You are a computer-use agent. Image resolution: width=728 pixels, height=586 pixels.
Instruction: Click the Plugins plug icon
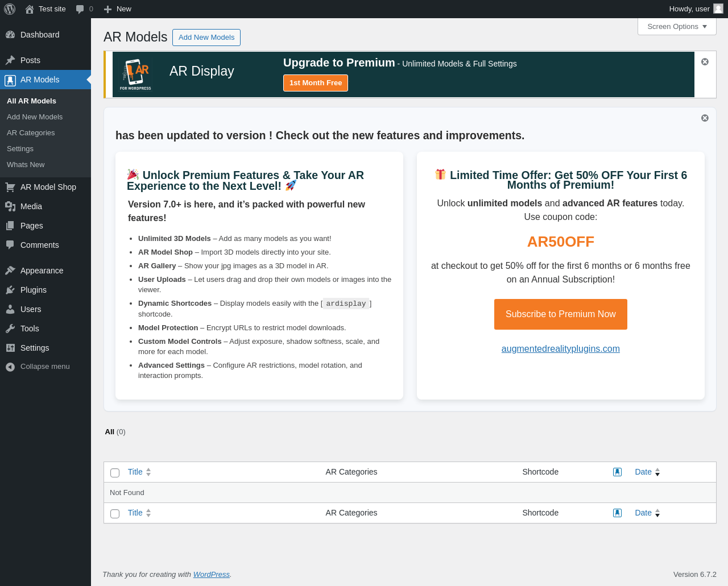tap(10, 290)
